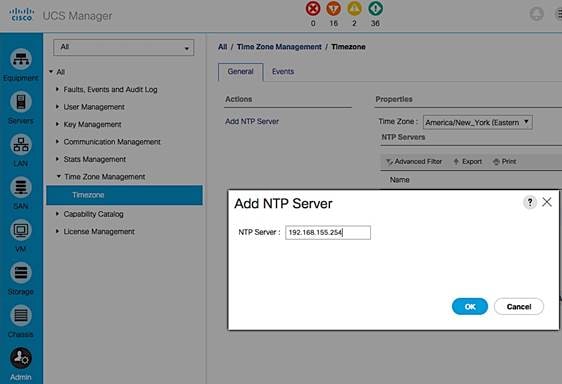Screen dimensions: 562x384
Task: Open the Equipment section icon
Action: 21,59
